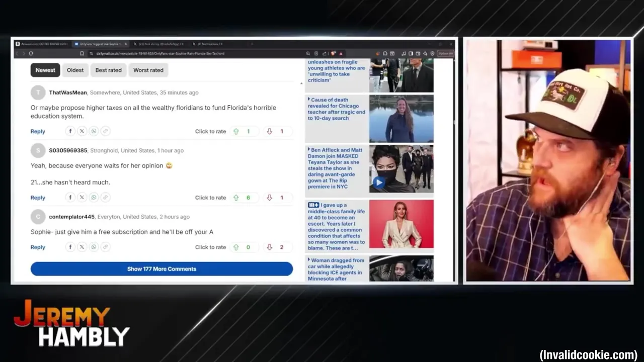Open the Chicago teacher cause of death article
The width and height of the screenshot is (644, 362).
[x=337, y=109]
